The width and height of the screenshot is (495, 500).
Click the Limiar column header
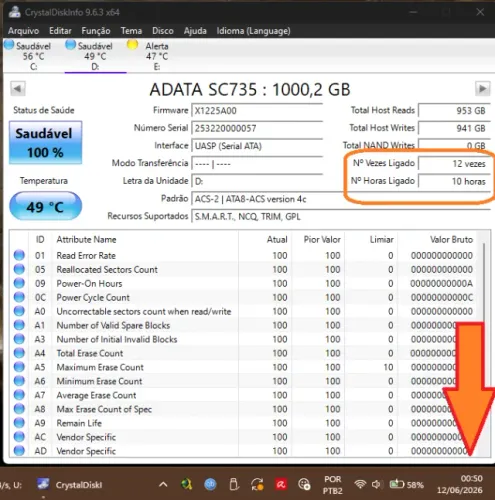[x=381, y=239]
